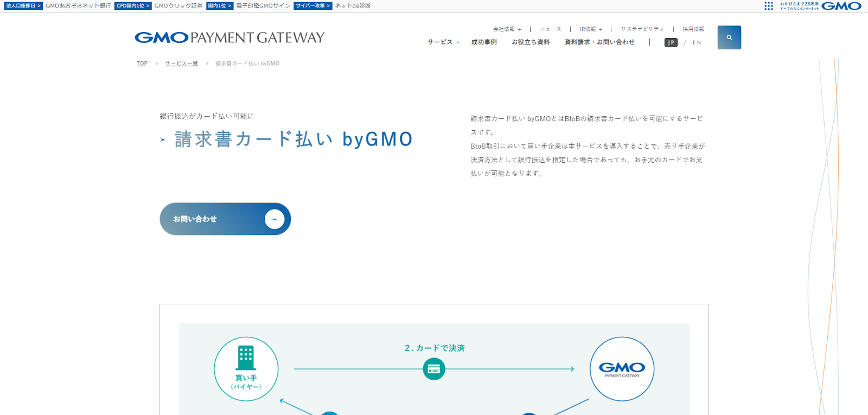Click the 国内1位 badge
This screenshot has height=415, width=868.
tap(220, 6)
